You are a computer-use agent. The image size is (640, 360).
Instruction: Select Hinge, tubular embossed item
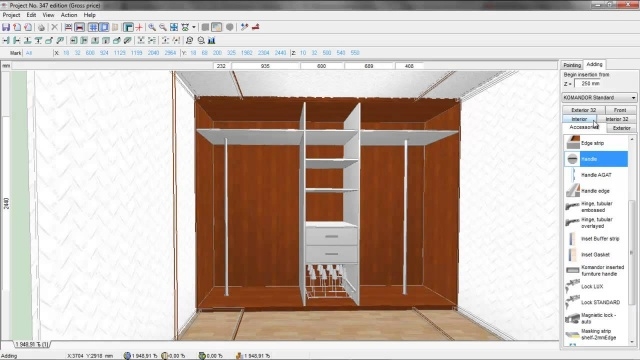[x=596, y=207]
